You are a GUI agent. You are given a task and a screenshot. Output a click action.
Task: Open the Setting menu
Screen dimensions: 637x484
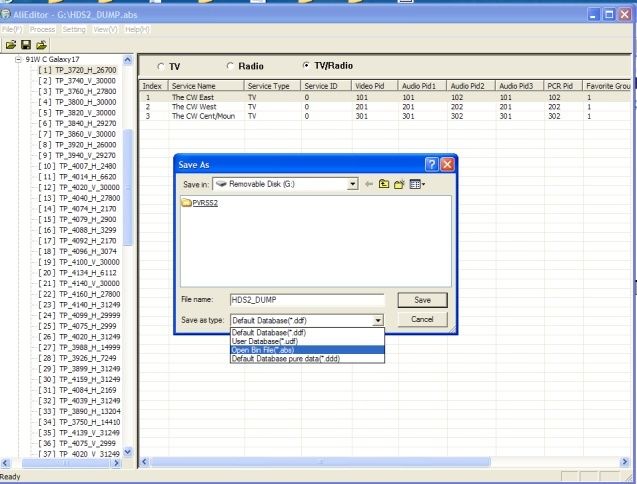[74, 29]
